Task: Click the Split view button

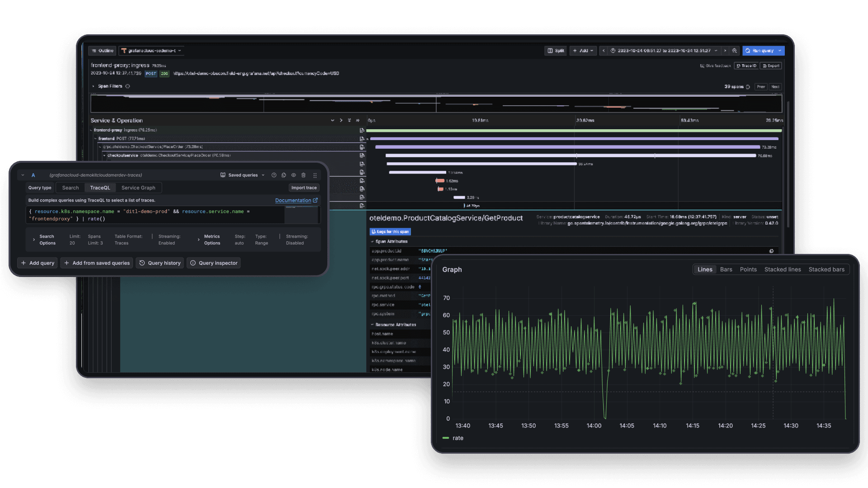Action: (556, 51)
